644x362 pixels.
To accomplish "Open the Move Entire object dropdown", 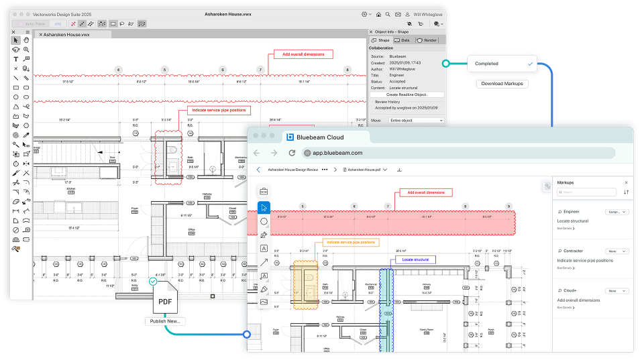I will pos(417,121).
